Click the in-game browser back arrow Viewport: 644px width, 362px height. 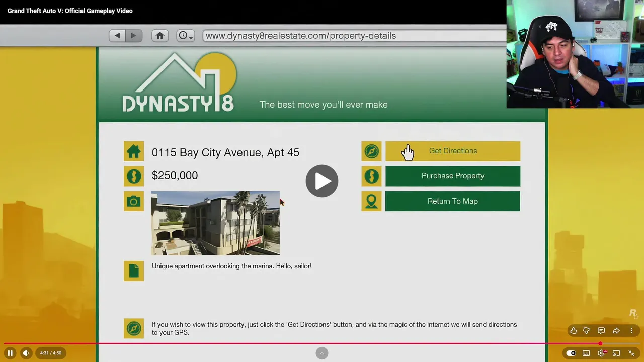pos(117,36)
